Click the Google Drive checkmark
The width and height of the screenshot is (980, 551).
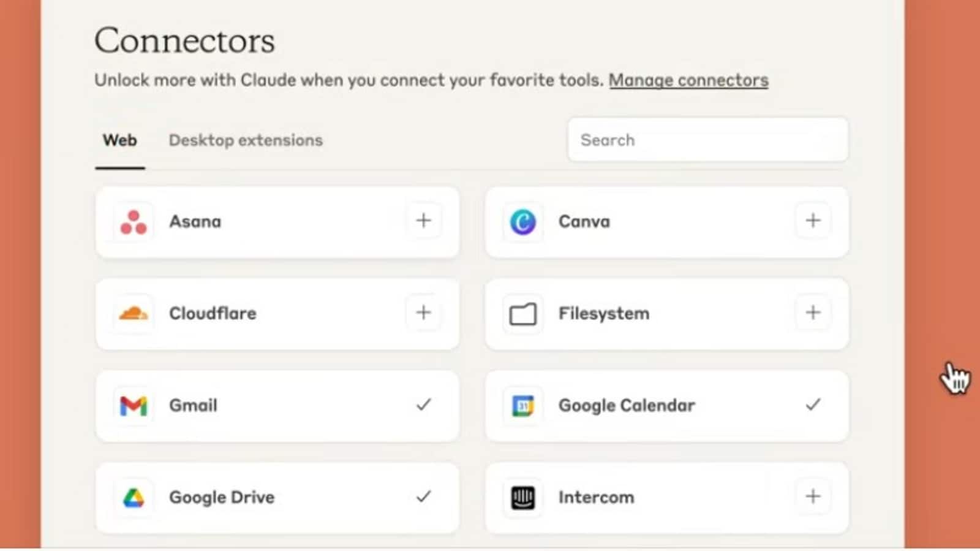[423, 497]
